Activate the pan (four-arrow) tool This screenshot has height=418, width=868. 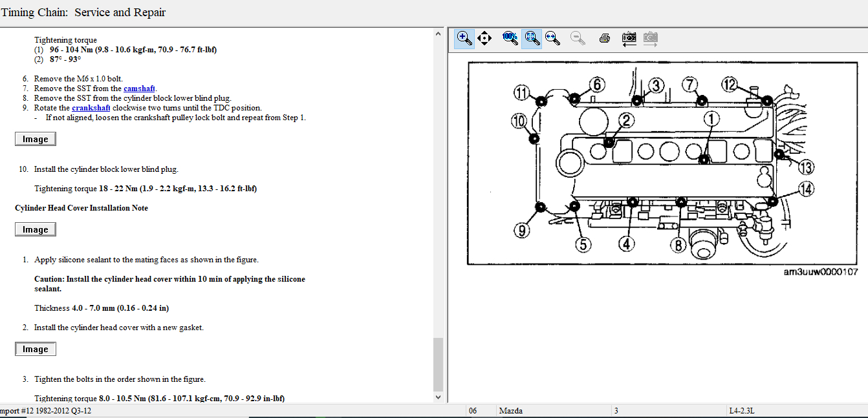[x=484, y=38]
